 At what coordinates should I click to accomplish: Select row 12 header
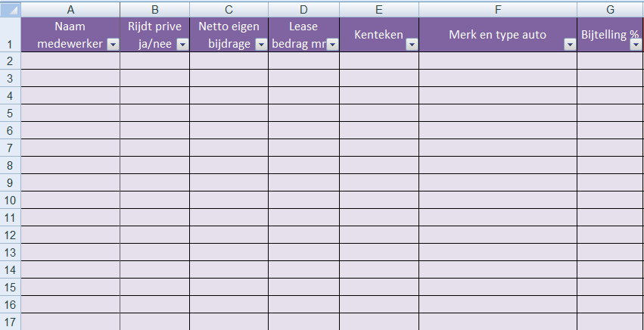11,235
